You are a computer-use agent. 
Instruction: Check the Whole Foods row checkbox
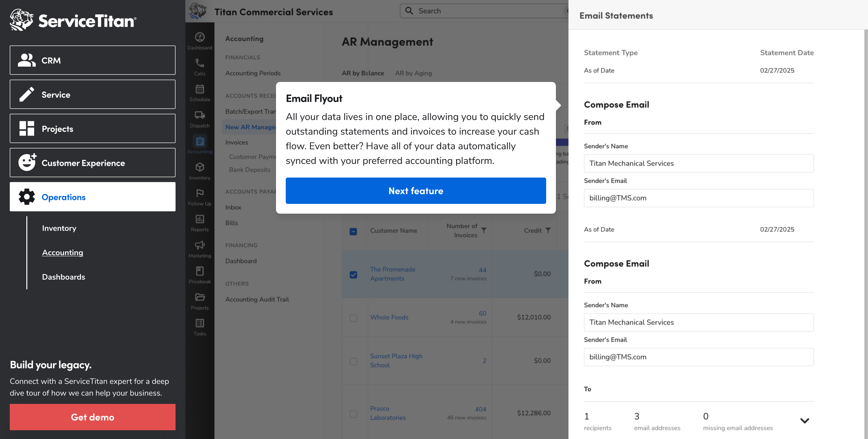[353, 318]
